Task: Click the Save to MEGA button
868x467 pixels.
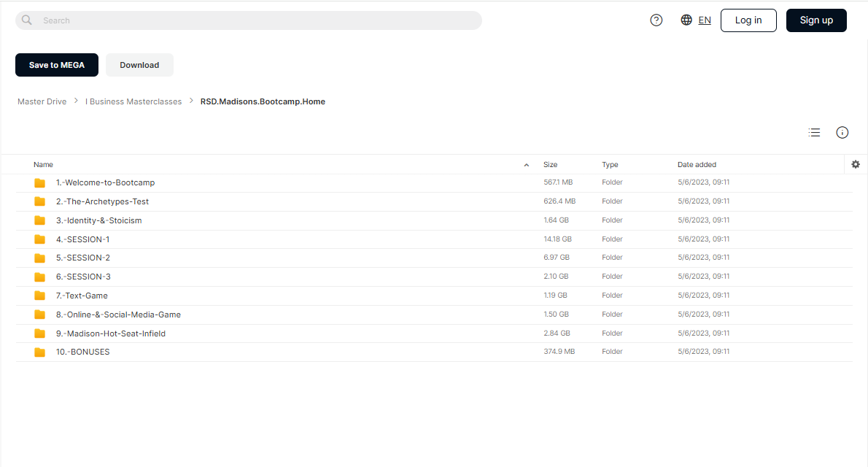Action: [56, 65]
